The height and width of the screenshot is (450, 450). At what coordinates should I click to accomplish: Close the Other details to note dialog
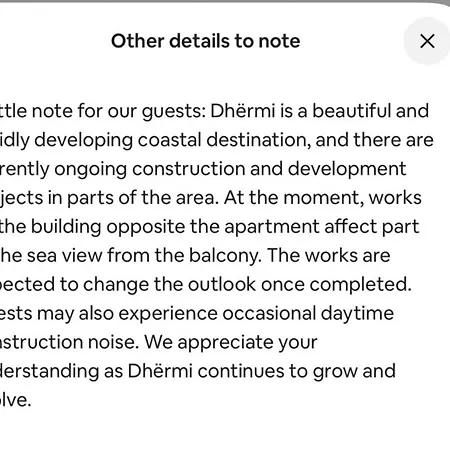coord(427,41)
